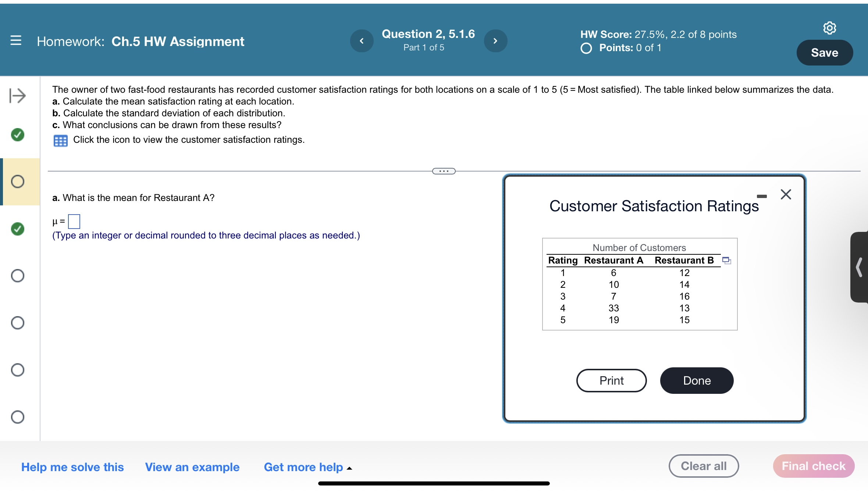The image size is (868, 491).
Task: Close the Customer Satisfaction Ratings dialog
Action: [x=786, y=194]
